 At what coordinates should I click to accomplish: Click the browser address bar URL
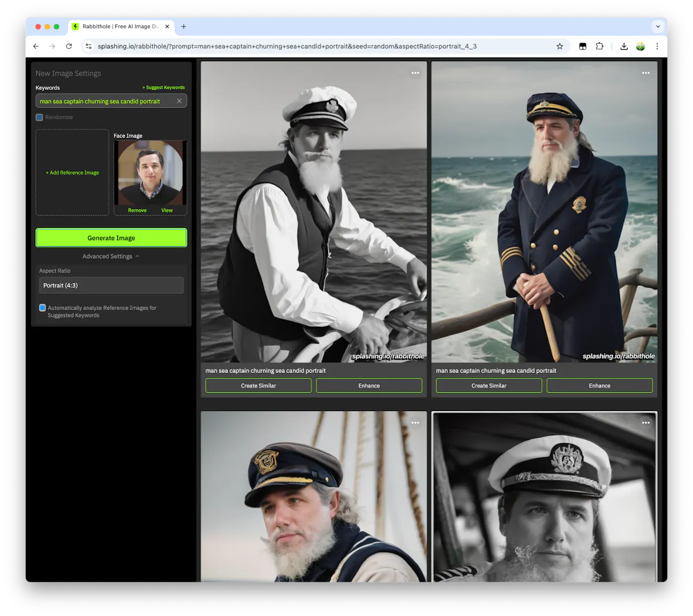[287, 46]
